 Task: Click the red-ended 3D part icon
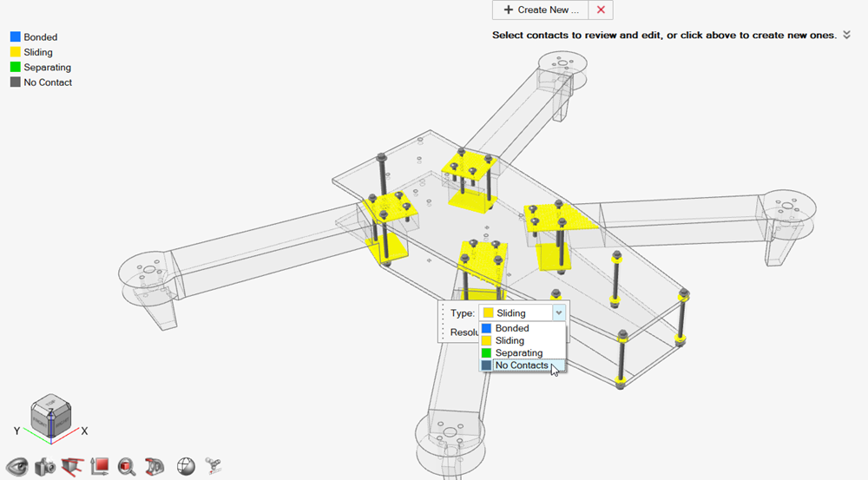155,466
